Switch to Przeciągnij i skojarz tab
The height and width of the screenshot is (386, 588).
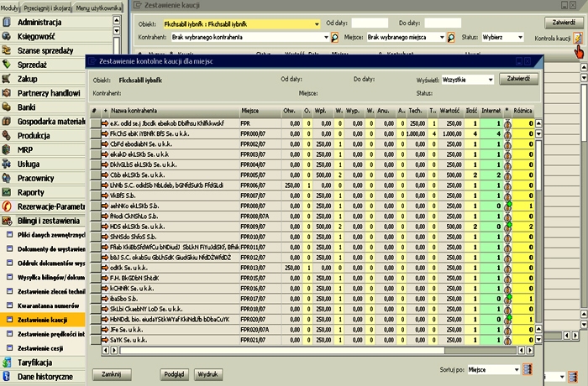click(47, 8)
